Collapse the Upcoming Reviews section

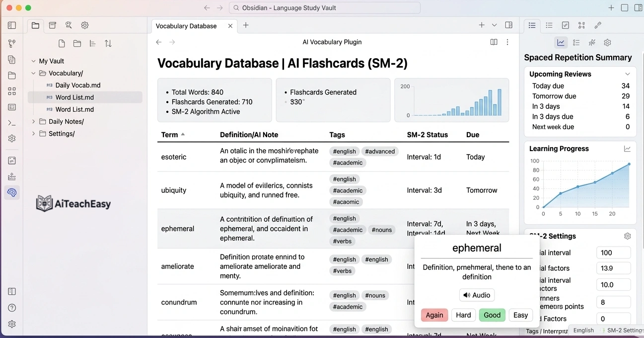tap(628, 74)
